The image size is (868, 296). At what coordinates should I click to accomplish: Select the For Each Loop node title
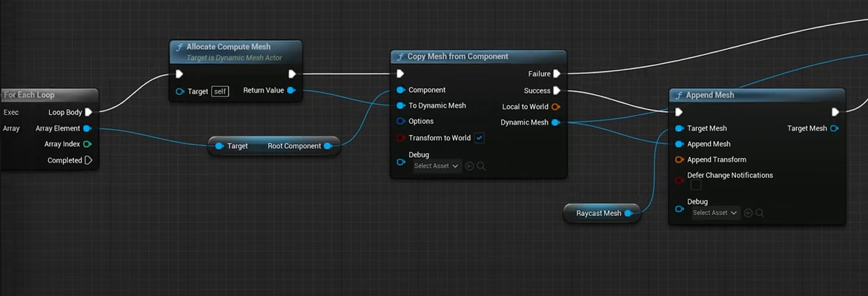coord(30,95)
